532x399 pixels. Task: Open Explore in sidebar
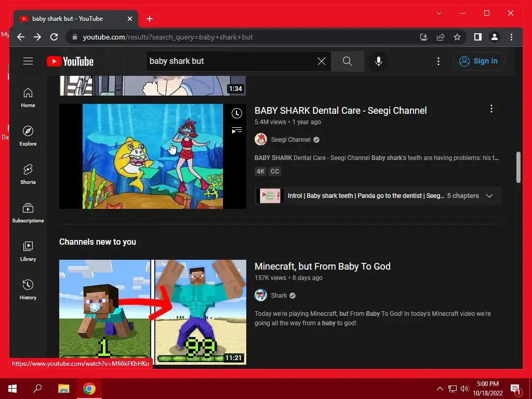coord(28,136)
